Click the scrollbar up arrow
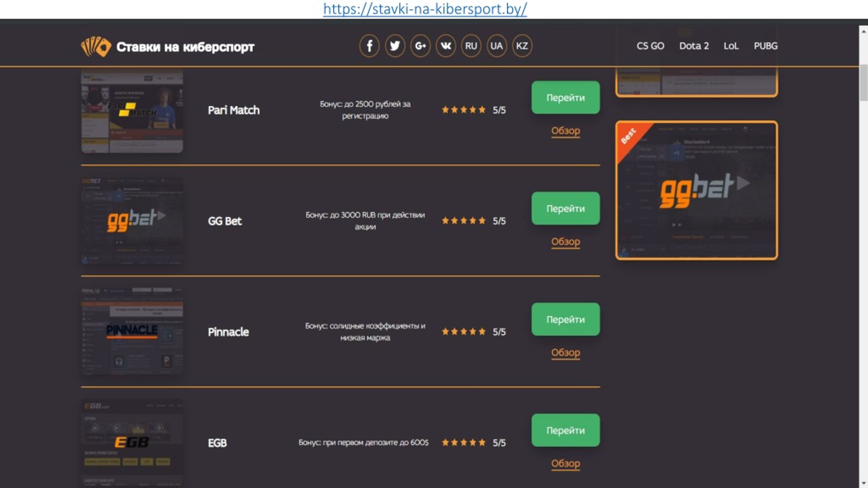The image size is (868, 488). coord(864,31)
